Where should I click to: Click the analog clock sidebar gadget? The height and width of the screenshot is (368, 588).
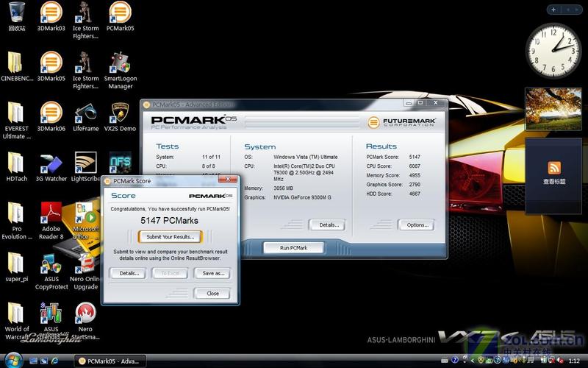[553, 50]
